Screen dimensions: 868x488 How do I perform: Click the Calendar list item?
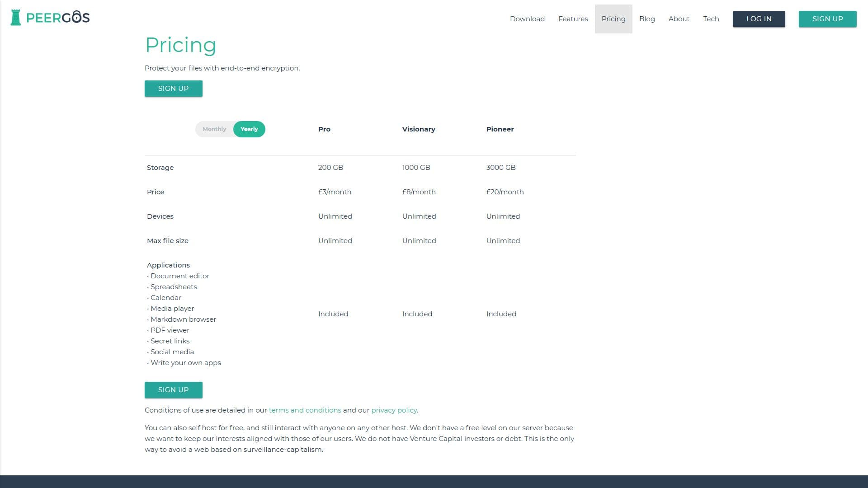click(x=164, y=298)
